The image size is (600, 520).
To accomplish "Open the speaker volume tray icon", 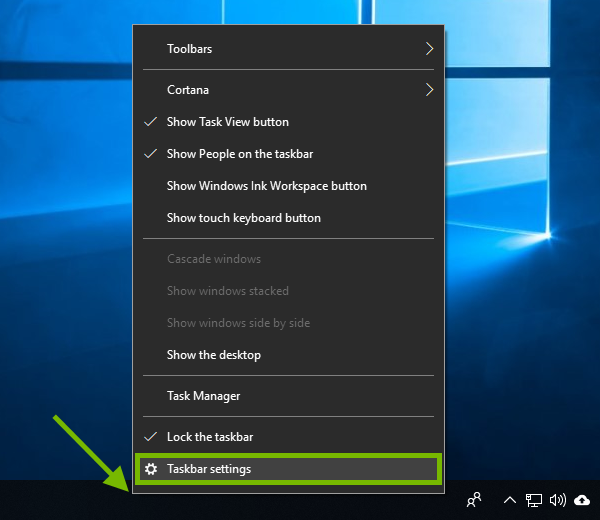I will pos(558,500).
